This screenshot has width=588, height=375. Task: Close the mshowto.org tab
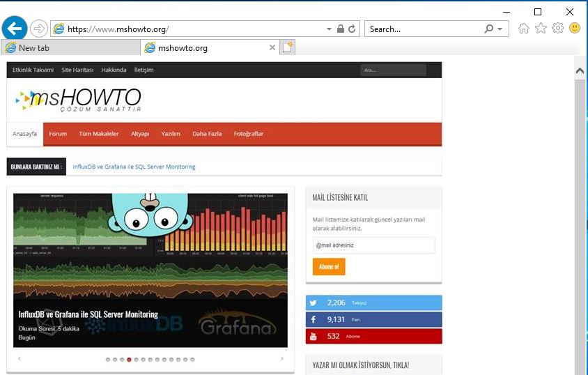272,47
